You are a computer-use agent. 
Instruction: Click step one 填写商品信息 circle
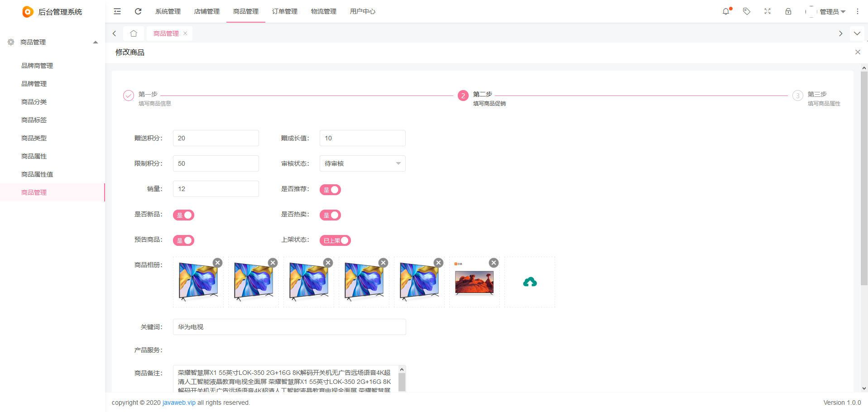tap(128, 96)
